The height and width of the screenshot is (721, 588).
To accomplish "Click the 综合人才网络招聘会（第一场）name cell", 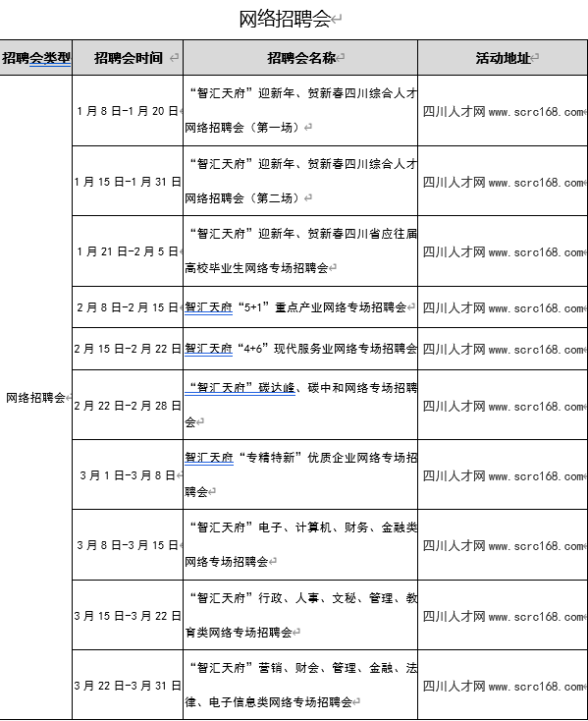I will (300, 111).
